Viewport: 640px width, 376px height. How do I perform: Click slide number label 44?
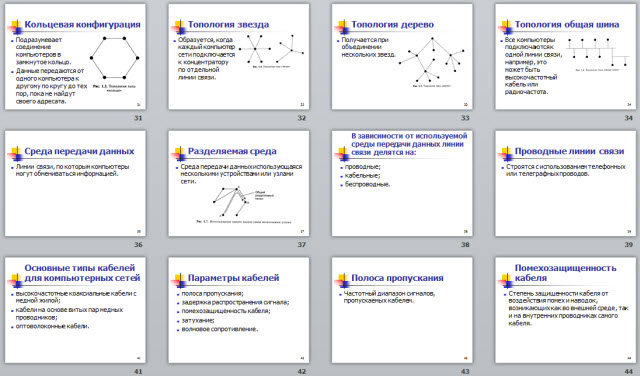[x=629, y=372]
